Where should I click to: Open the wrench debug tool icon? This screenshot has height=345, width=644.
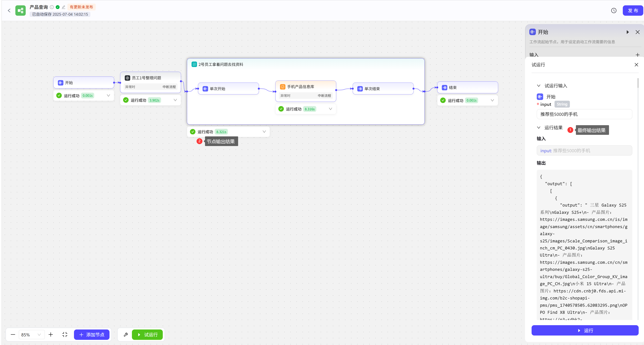coord(126,334)
